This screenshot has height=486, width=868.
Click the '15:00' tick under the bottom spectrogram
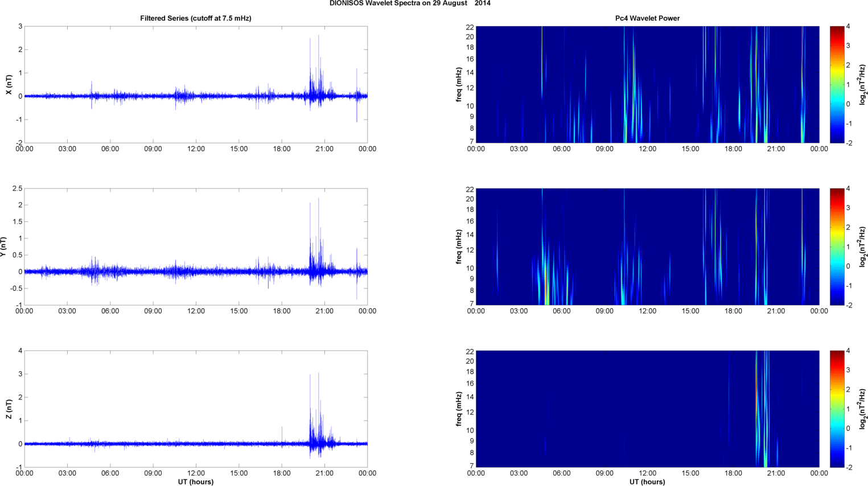click(x=690, y=473)
